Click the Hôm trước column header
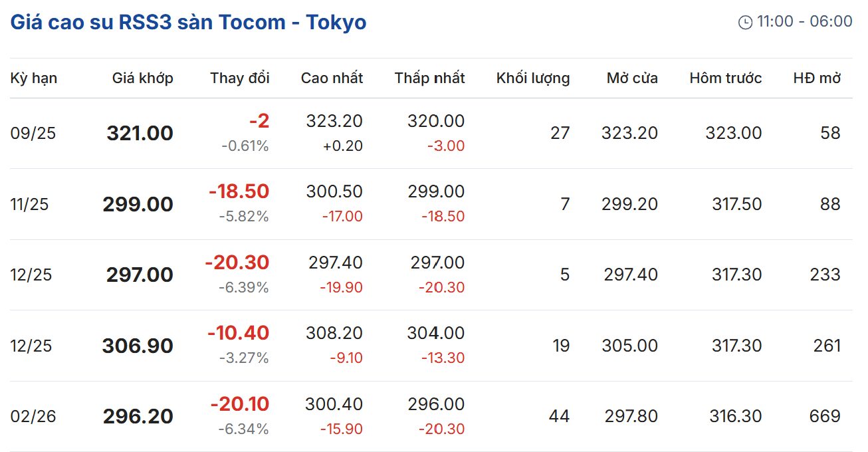Viewport: 868px width, 452px height. coord(725,78)
